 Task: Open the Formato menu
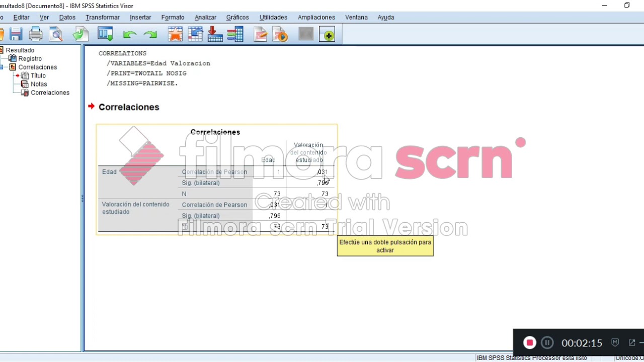(173, 17)
